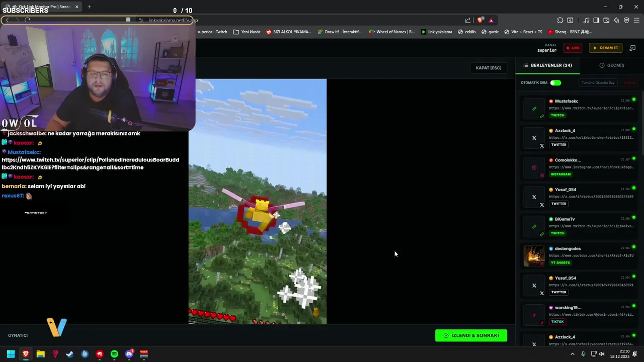The height and width of the screenshot is (362, 644).
Task: Open the destengodes YouTube Shorts thumbnail
Action: 534,256
